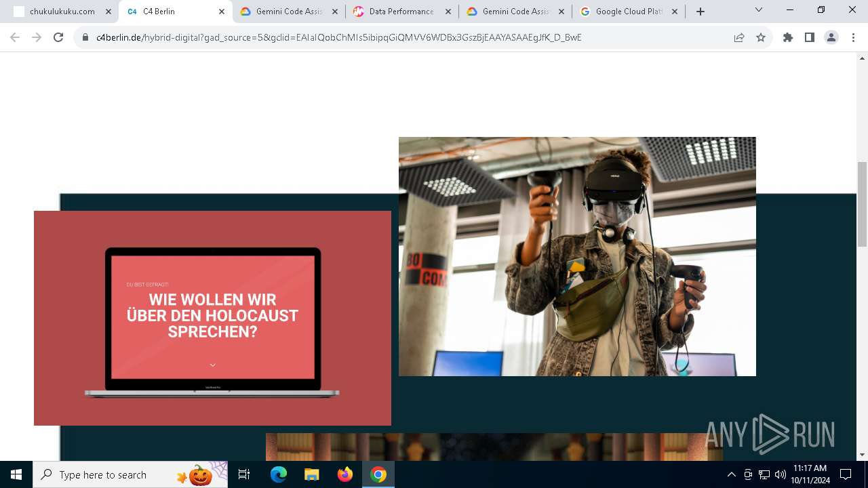868x488 pixels.
Task: Open the Chrome three-dot menu
Action: click(x=853, y=37)
